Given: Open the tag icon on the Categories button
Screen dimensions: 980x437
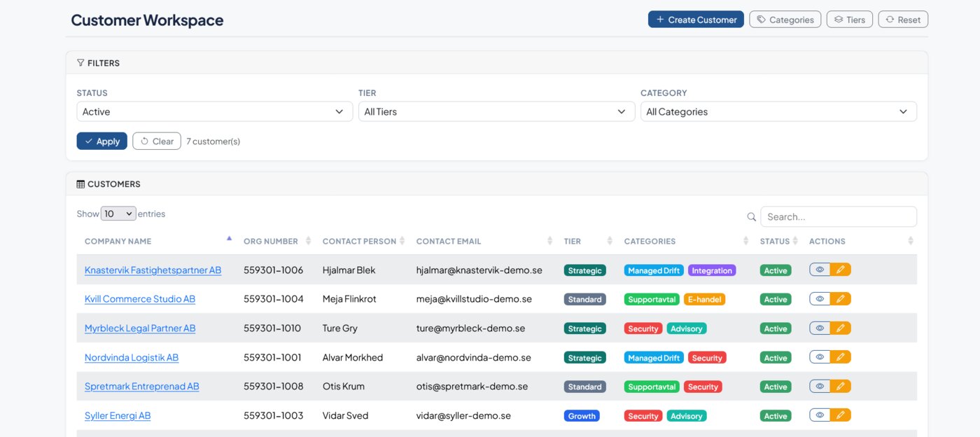Looking at the screenshot, I should point(760,19).
